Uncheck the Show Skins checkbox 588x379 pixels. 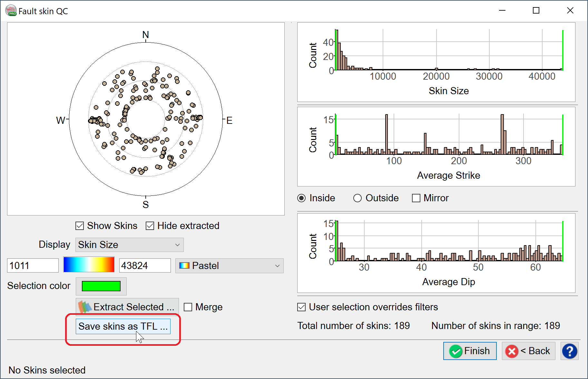80,226
